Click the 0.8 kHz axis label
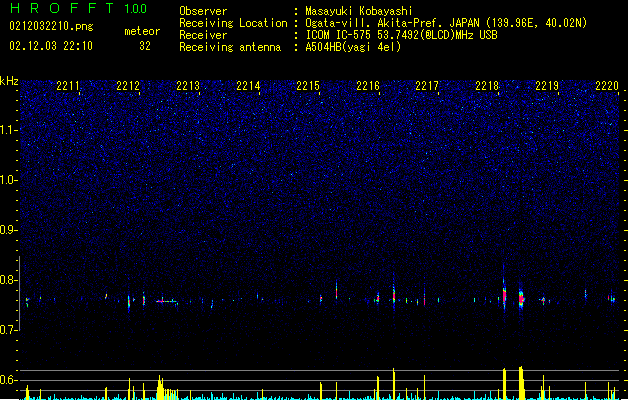629x400 pixels. point(9,280)
